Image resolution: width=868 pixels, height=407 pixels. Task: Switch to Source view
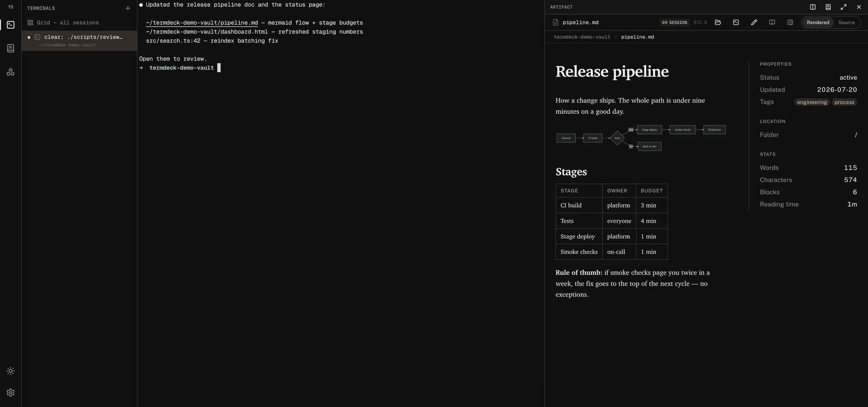[846, 22]
